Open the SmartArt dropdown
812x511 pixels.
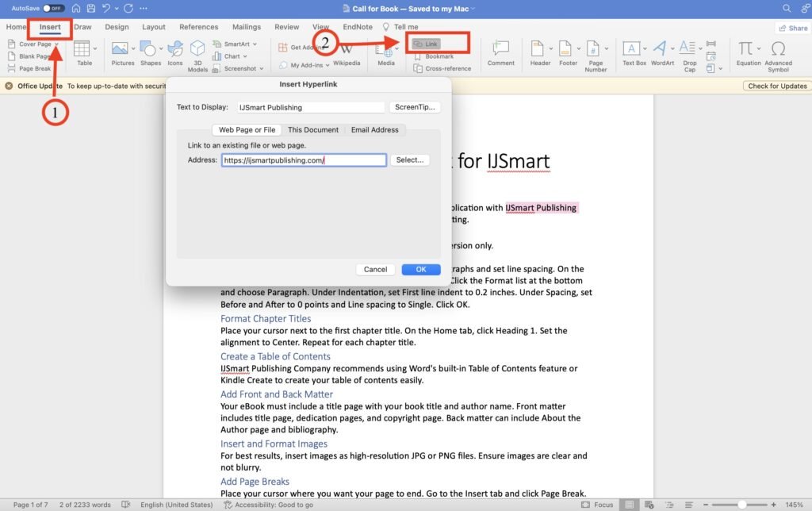click(235, 44)
